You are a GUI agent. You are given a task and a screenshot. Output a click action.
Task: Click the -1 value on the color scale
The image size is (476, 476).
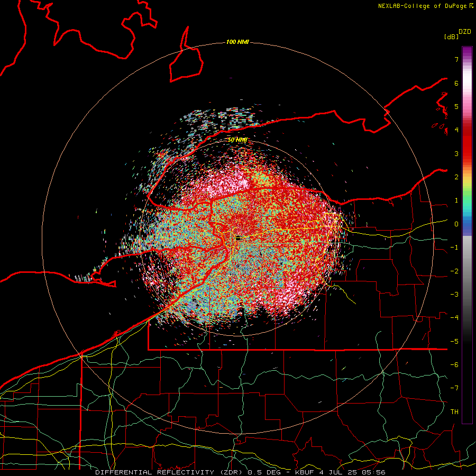coord(454,248)
